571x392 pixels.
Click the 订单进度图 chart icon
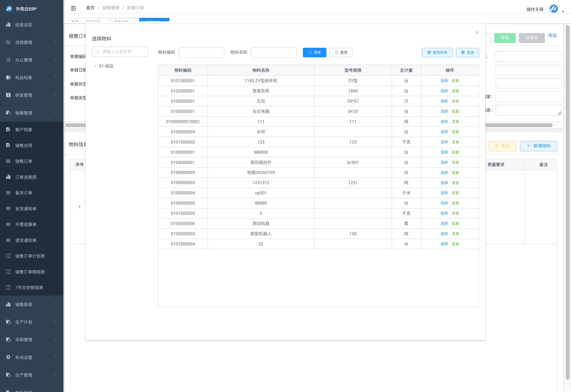[x=8, y=177]
